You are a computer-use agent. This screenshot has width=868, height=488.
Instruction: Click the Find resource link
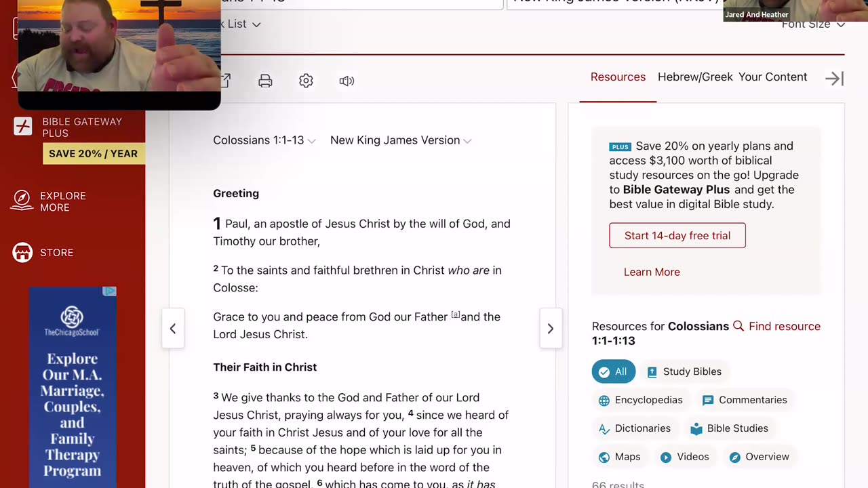(785, 326)
